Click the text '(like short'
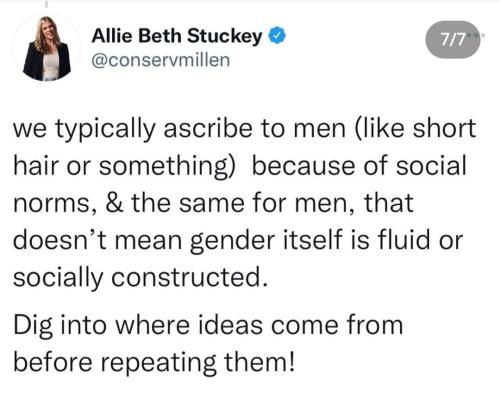 pos(415,128)
